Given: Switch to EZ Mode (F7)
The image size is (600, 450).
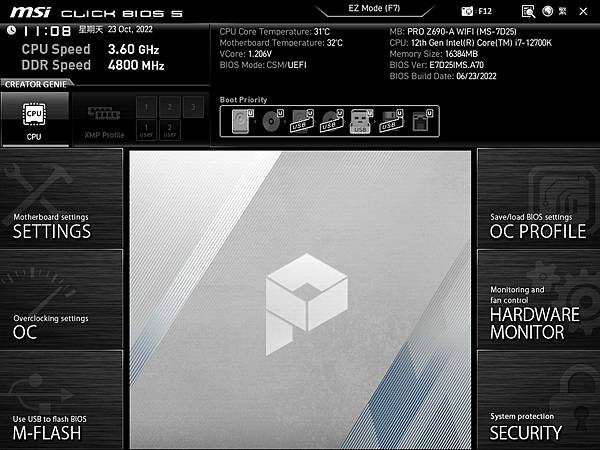Looking at the screenshot, I should tap(374, 8).
